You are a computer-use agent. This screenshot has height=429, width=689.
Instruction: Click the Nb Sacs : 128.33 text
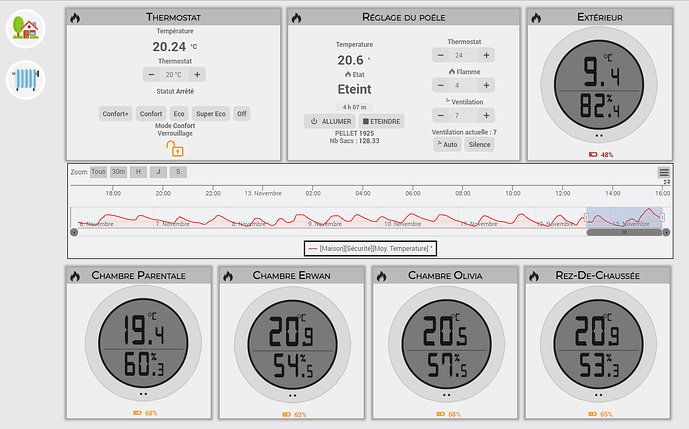coord(354,141)
